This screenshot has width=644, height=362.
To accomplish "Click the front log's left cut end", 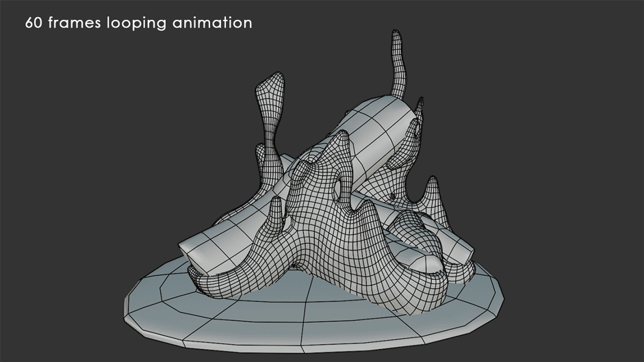I will pyautogui.click(x=194, y=251).
